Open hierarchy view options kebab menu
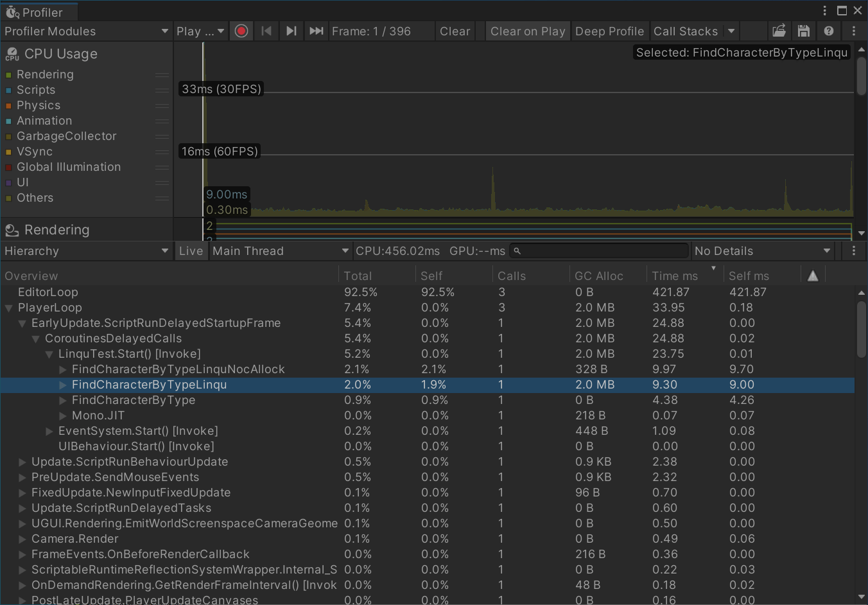868x605 pixels. point(853,251)
